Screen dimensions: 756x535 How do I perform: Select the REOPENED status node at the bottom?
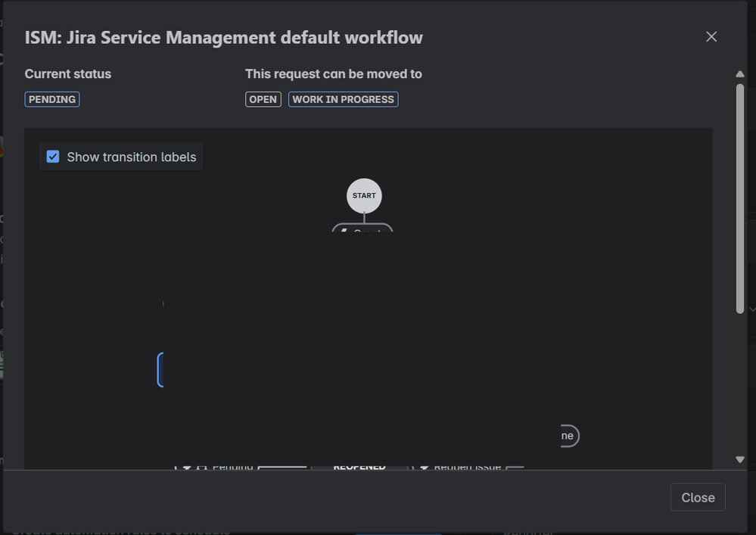[358, 466]
